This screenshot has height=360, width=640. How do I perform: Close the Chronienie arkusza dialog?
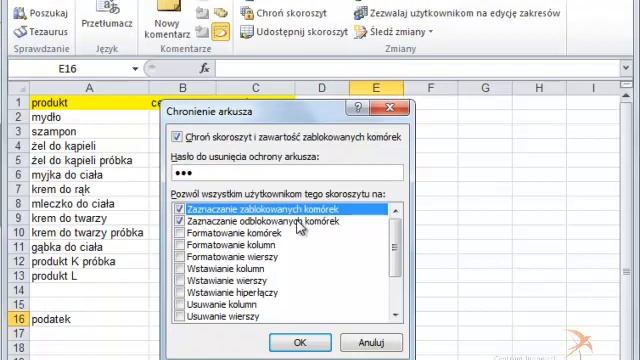[x=389, y=107]
